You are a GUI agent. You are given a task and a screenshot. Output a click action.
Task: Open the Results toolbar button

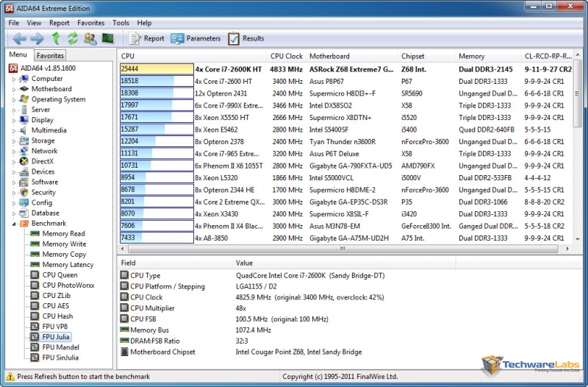tap(246, 38)
